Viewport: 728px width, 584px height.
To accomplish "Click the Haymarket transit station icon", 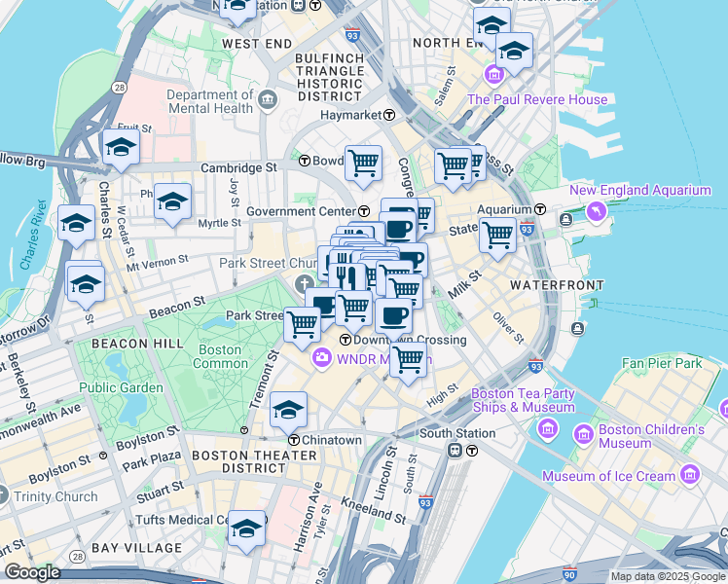I will pyautogui.click(x=389, y=115).
